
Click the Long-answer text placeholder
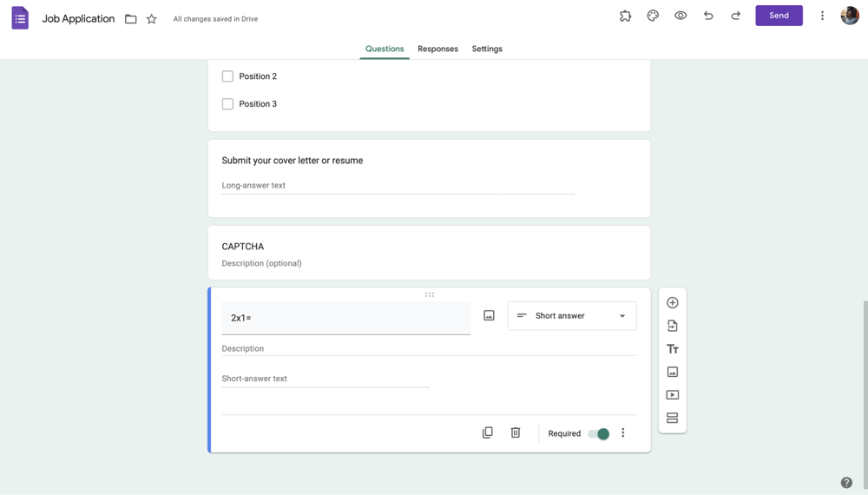(x=253, y=186)
